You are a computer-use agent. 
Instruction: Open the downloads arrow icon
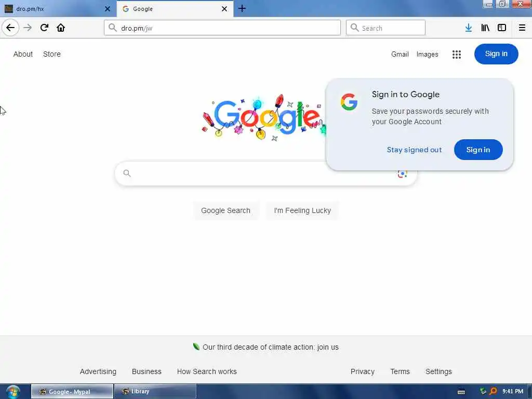(x=468, y=28)
